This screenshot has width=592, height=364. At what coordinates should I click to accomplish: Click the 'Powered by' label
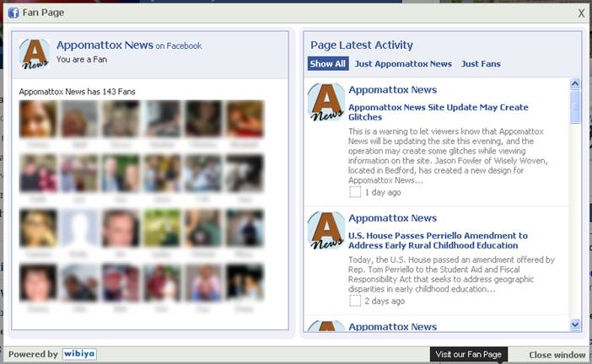[x=33, y=354]
